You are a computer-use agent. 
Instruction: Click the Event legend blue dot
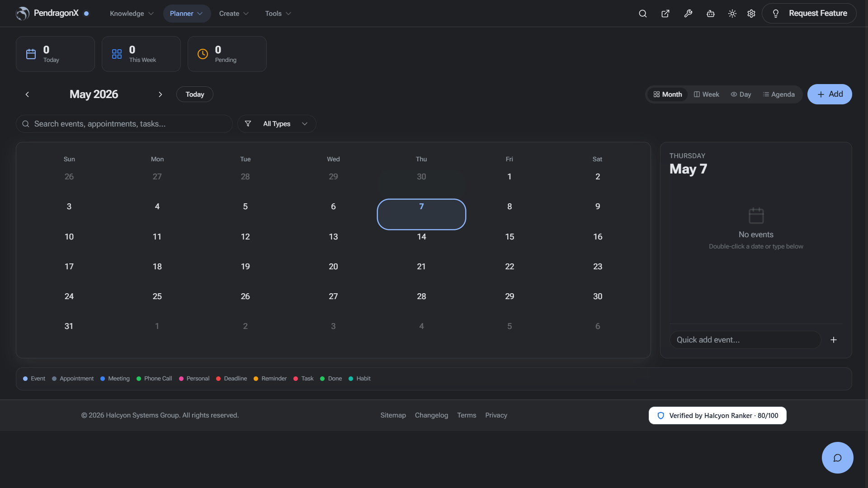25,379
